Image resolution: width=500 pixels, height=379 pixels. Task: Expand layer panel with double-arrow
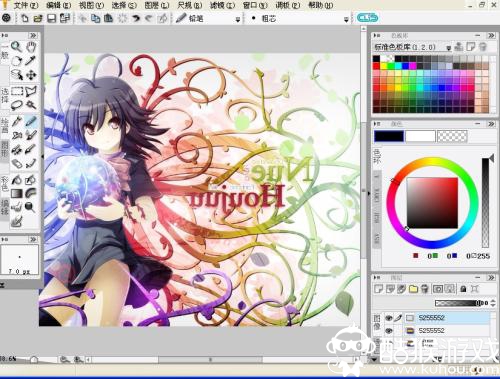pyautogui.click(x=491, y=277)
